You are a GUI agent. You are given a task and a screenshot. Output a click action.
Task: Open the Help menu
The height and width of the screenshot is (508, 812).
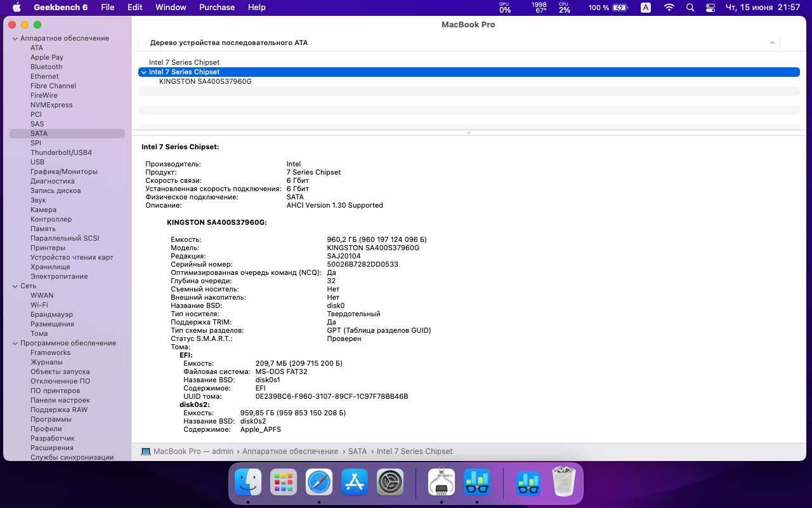tap(257, 8)
